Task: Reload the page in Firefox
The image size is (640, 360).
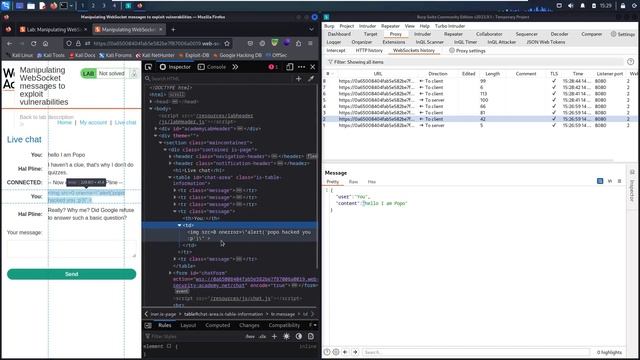Action: [x=33, y=43]
